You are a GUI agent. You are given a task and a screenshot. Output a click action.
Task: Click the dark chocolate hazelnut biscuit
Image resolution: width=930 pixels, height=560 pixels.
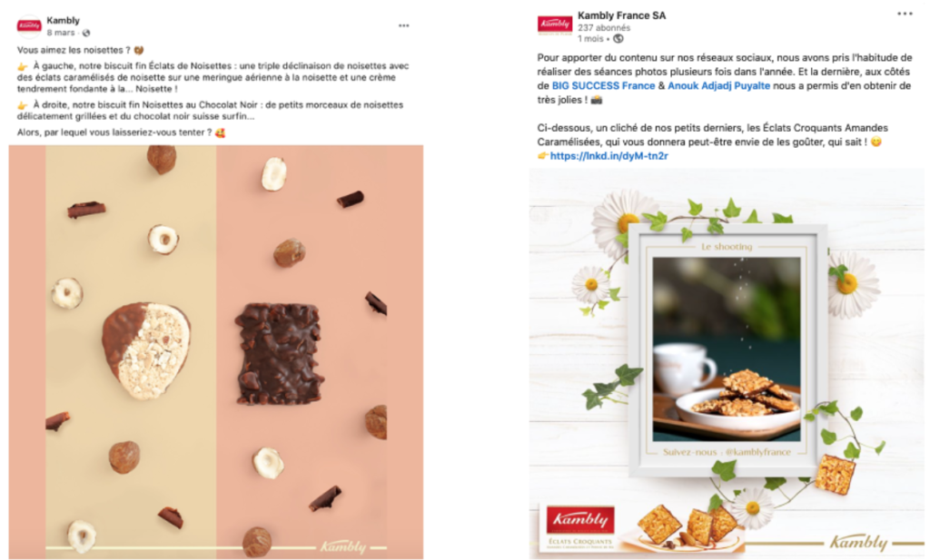coord(280,353)
